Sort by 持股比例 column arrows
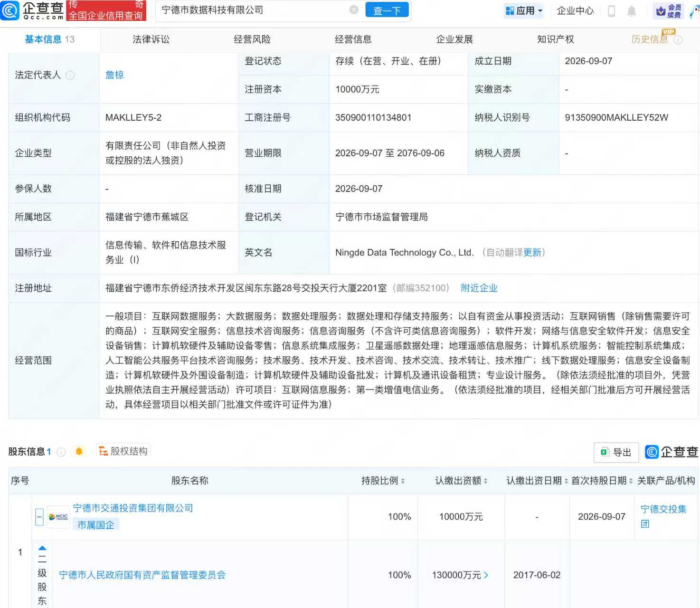700x608 pixels. click(x=403, y=481)
